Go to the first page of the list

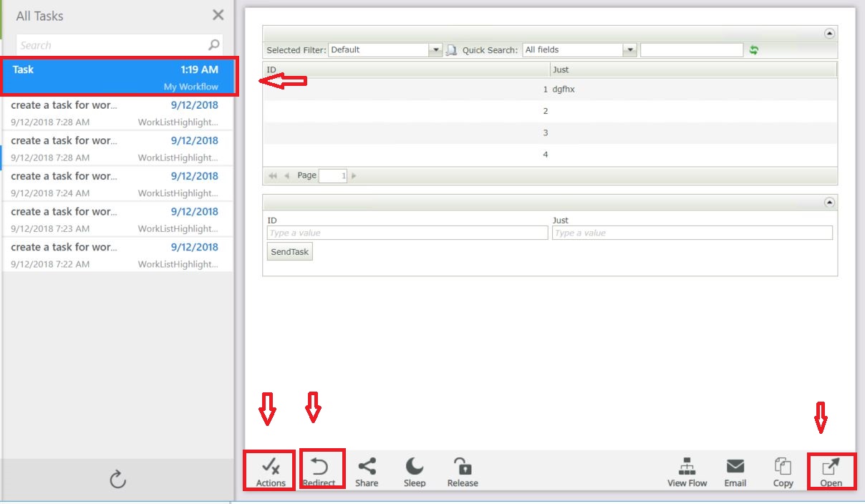coord(273,176)
